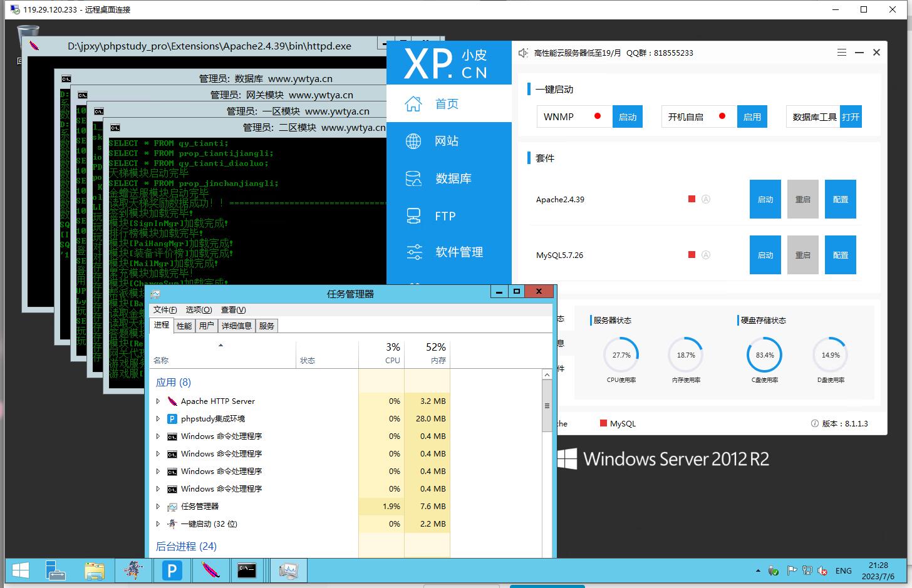
Task: Click 打开 button for 数据库工具
Action: point(851,116)
